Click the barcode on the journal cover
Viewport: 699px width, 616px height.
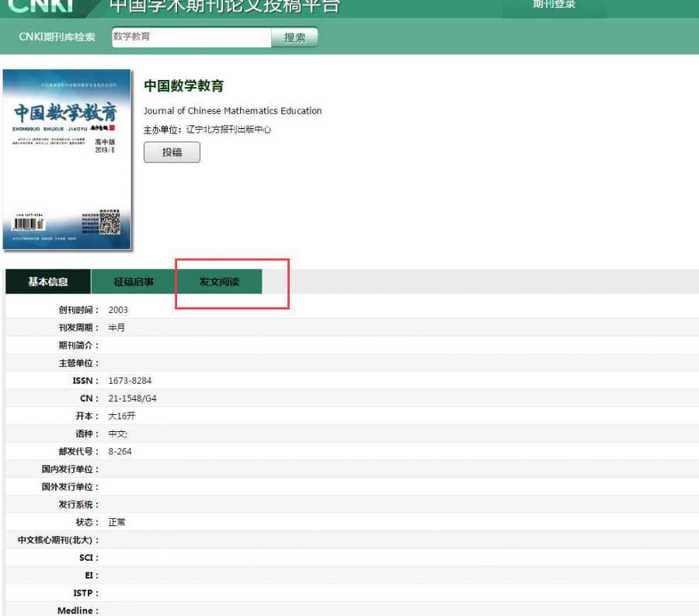click(x=29, y=225)
